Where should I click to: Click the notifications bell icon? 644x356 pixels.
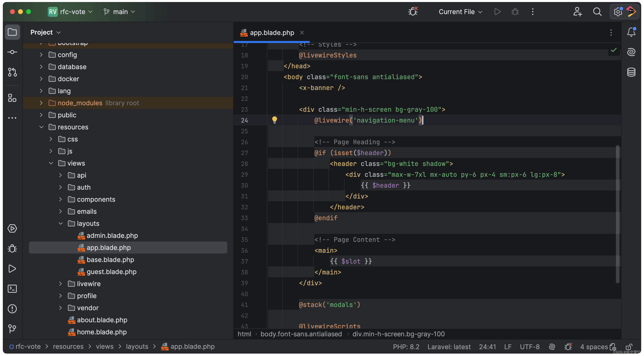pyautogui.click(x=631, y=32)
